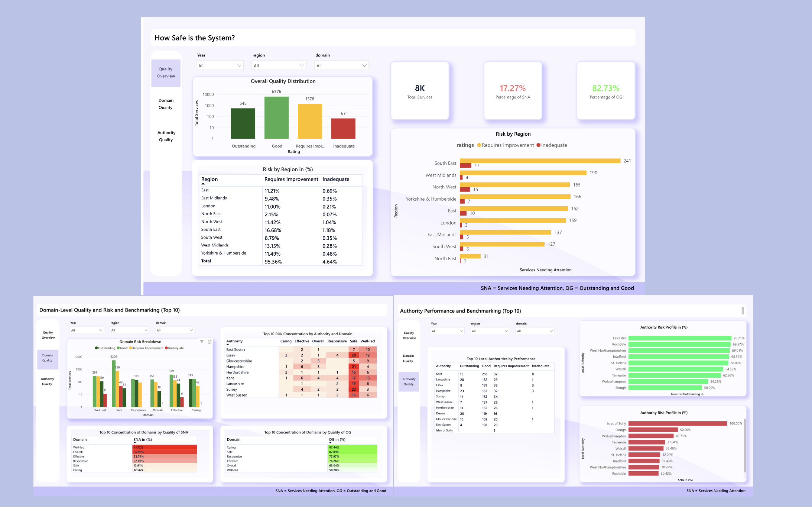Viewport: 812px width, 507px height.
Task: Sort by Safe column in risk concentration matrix
Action: pyautogui.click(x=354, y=341)
